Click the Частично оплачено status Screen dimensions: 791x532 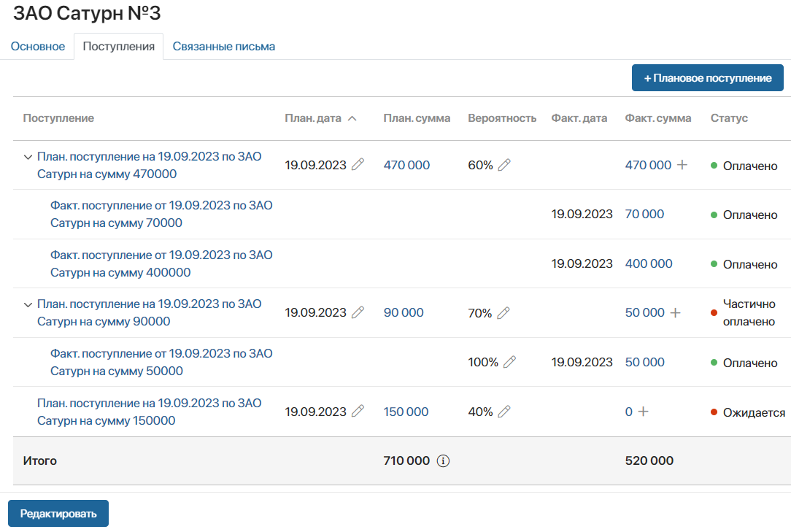point(749,312)
